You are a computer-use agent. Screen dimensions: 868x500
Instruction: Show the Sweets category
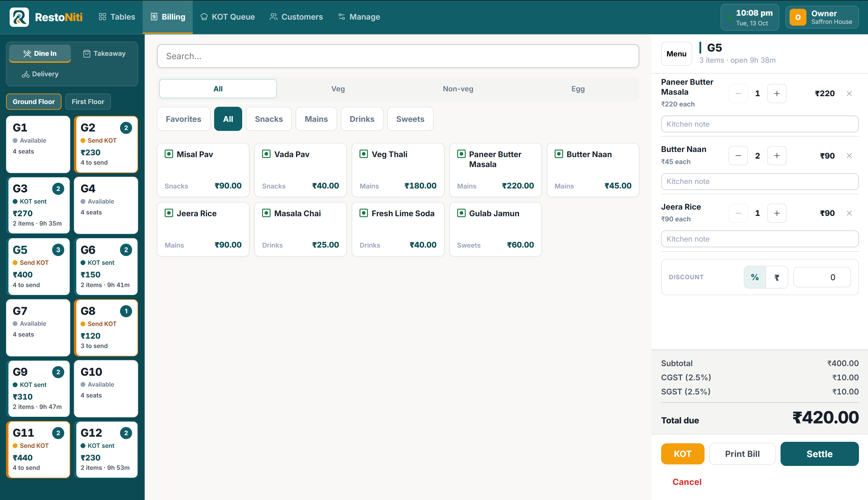click(410, 119)
